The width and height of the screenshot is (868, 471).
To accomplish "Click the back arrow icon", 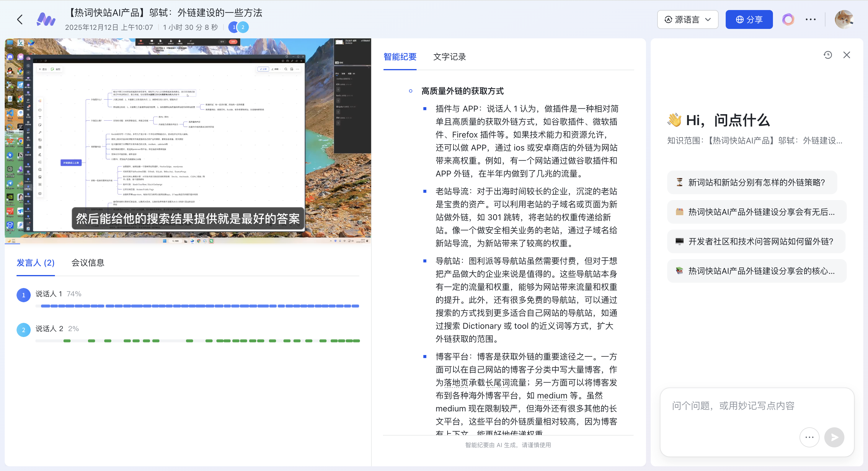I will pos(20,19).
